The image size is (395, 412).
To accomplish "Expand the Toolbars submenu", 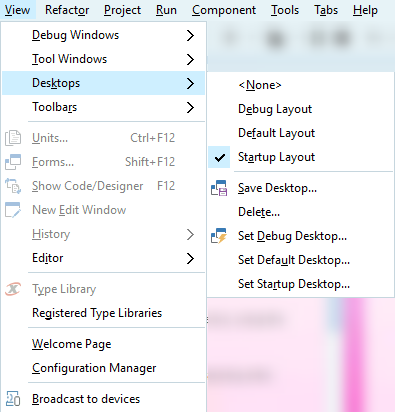I will [103, 107].
